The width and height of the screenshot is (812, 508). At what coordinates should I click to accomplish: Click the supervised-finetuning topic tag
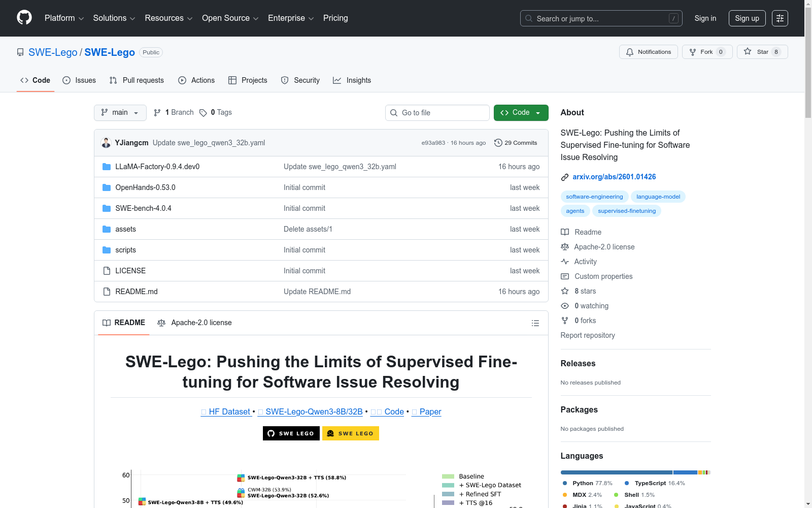click(627, 211)
